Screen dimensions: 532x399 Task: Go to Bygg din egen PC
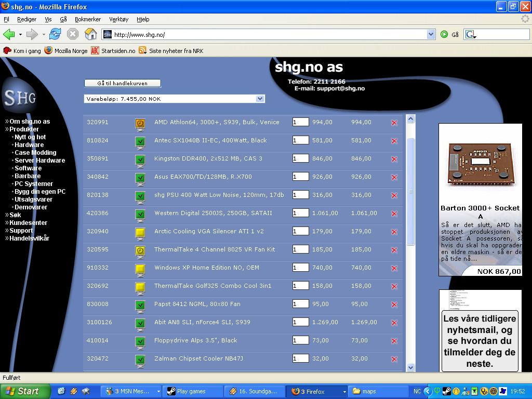click(x=40, y=192)
